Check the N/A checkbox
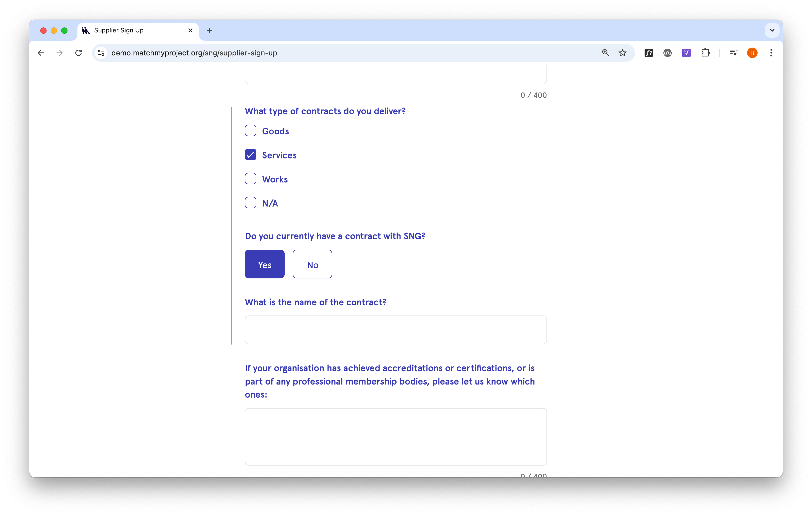 tap(251, 203)
